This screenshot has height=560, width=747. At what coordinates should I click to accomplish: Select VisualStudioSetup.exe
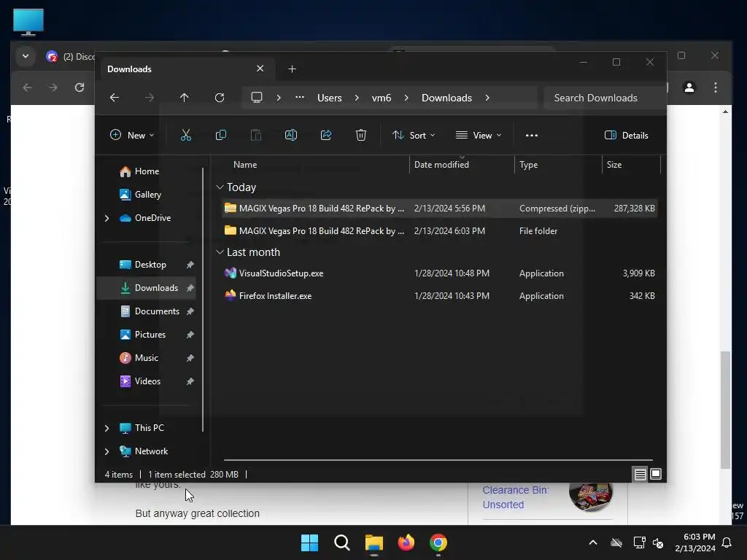[x=440, y=273]
